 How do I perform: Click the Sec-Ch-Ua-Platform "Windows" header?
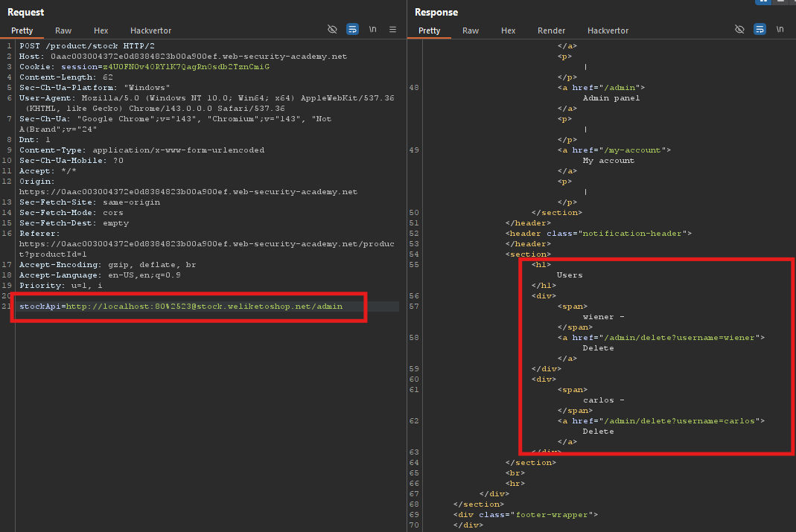[95, 88]
